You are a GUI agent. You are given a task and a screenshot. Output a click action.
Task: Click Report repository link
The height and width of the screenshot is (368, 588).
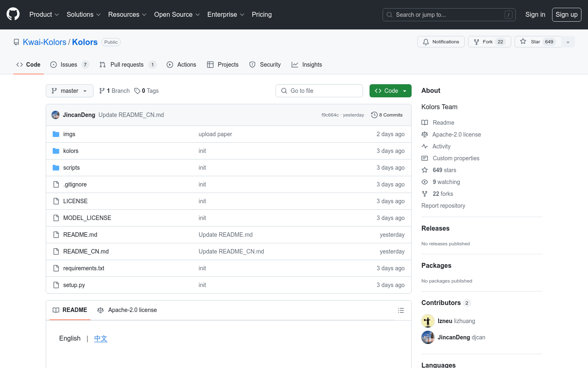[443, 206]
